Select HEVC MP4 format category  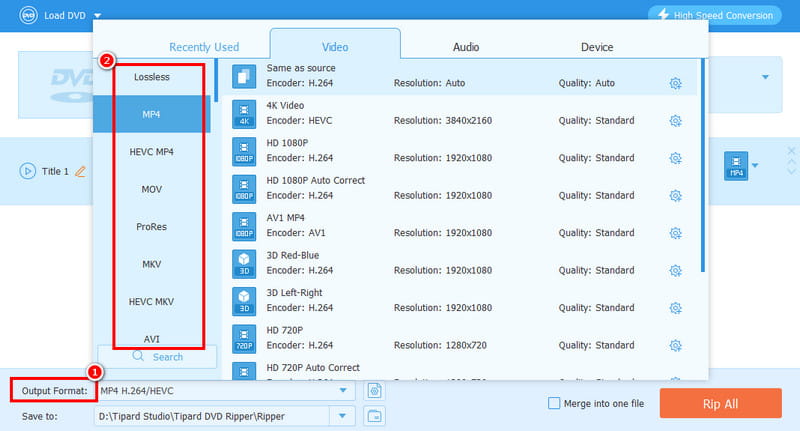click(x=152, y=152)
